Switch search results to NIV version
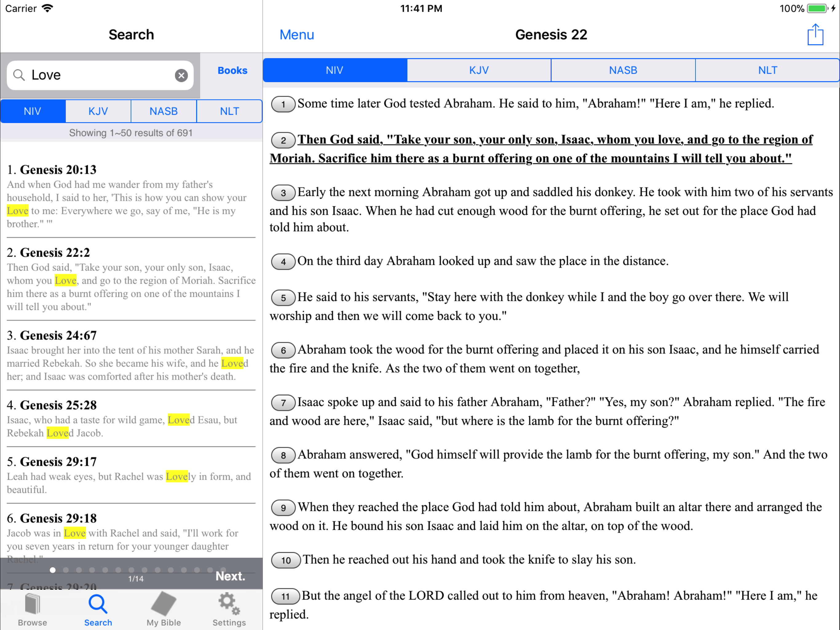This screenshot has height=630, width=840. (33, 111)
